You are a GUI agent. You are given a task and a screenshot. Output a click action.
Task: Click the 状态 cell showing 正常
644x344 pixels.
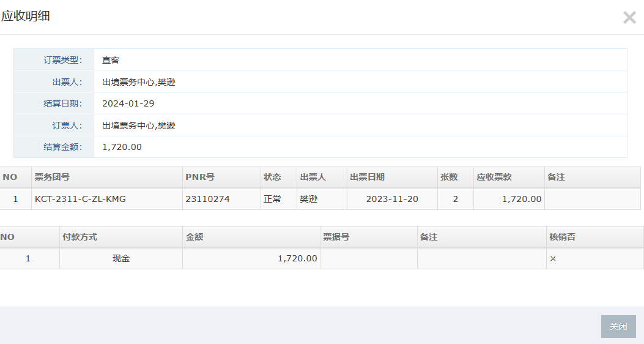(x=272, y=199)
